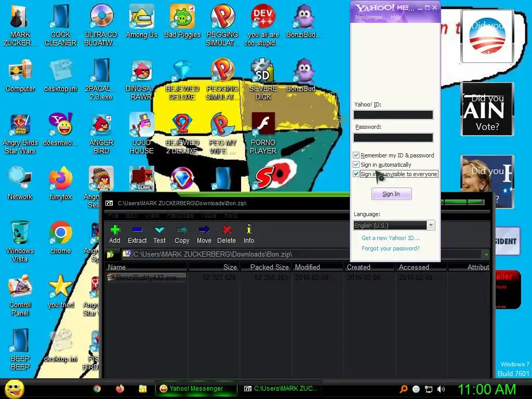Click the Copy toolbar icon in 7-Zip

click(182, 234)
